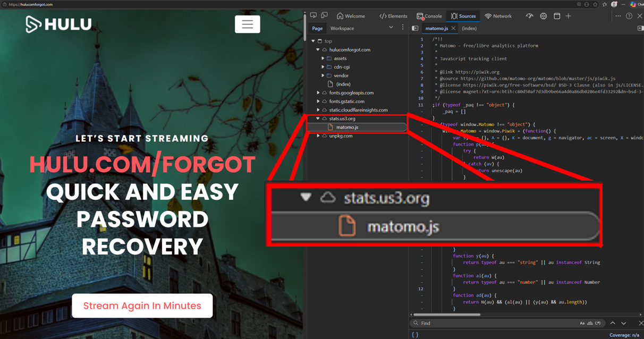The width and height of the screenshot is (644, 339).
Task: Switch to the Elements tab
Action: pos(393,16)
